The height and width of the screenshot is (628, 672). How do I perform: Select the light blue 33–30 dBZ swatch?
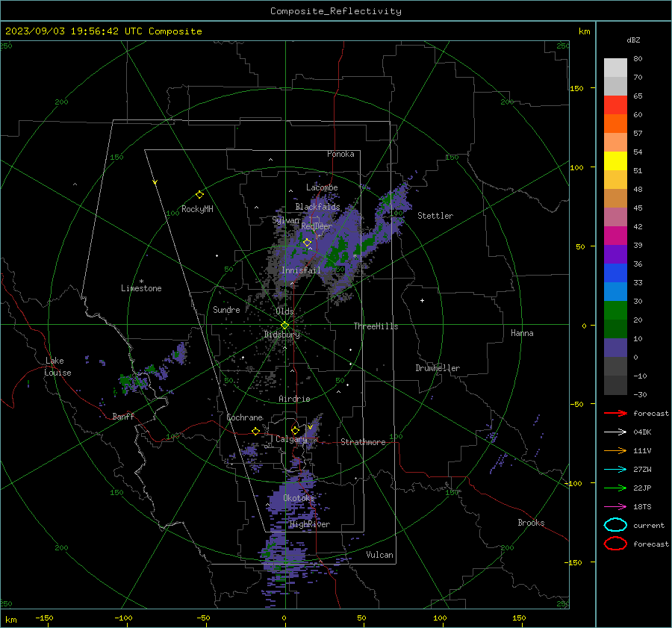tap(615, 291)
